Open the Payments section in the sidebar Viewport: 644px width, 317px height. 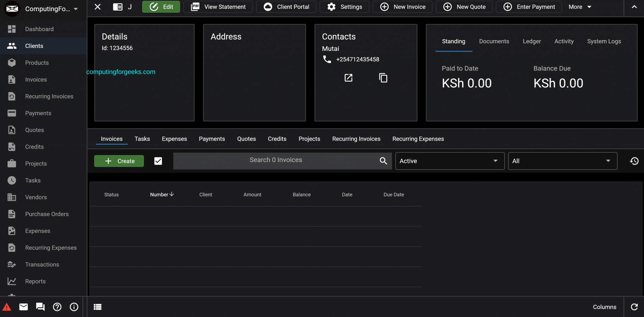point(38,113)
